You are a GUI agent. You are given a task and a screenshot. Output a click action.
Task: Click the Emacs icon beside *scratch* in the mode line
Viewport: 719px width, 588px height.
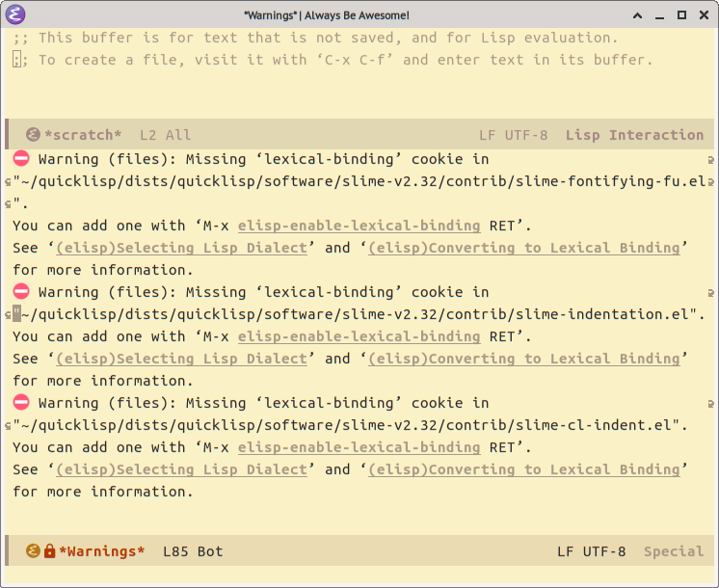coord(33,134)
